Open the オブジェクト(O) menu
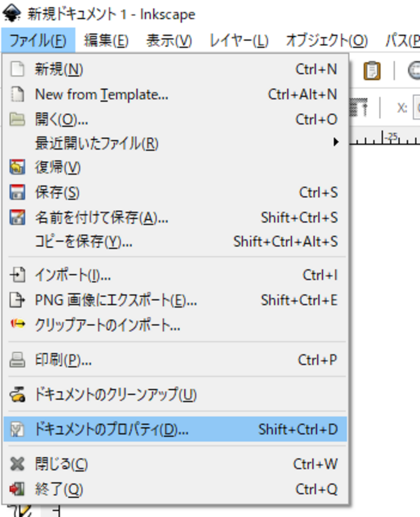This screenshot has height=517, width=420. click(x=327, y=41)
